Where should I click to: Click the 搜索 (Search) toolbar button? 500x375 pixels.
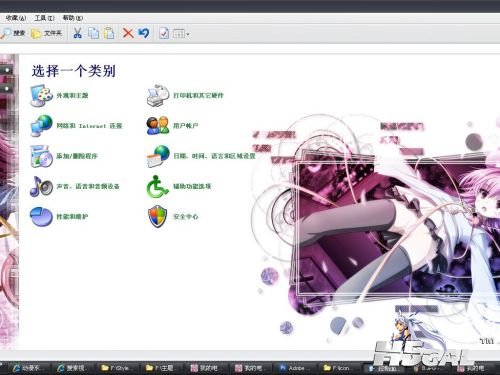point(13,33)
